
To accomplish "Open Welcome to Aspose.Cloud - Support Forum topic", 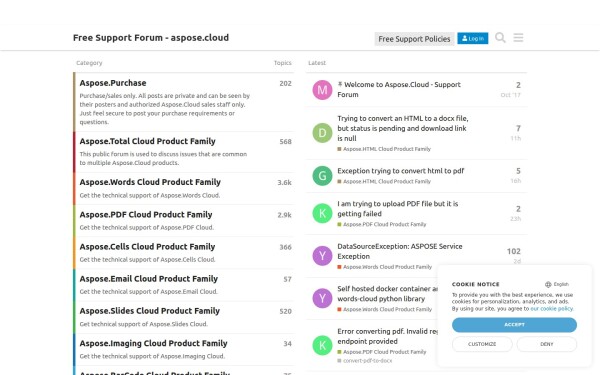I will 399,90.
